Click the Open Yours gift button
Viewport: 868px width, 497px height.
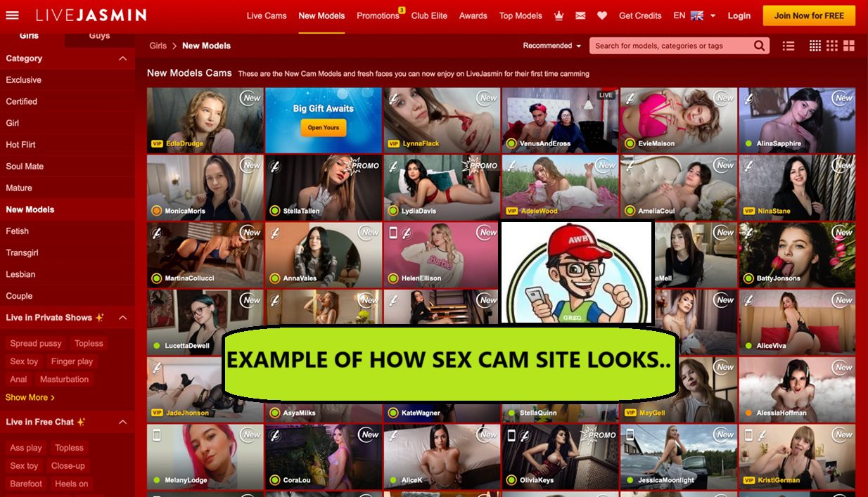click(x=324, y=127)
